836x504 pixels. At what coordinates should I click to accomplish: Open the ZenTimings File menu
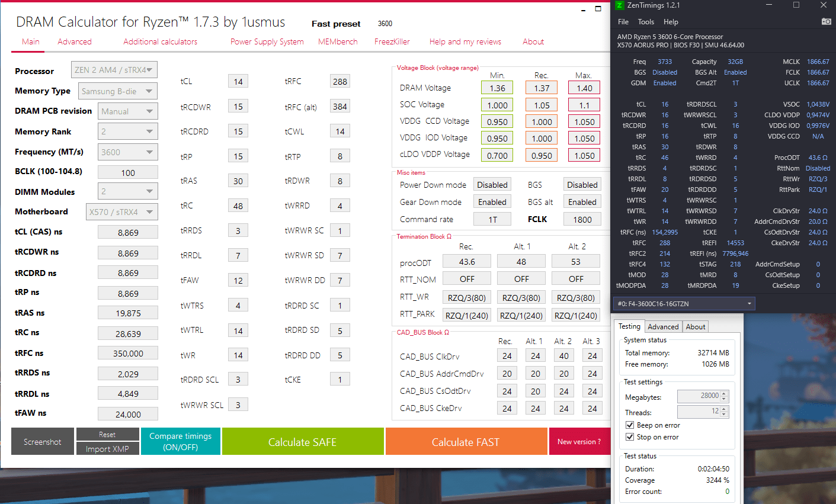tap(623, 22)
